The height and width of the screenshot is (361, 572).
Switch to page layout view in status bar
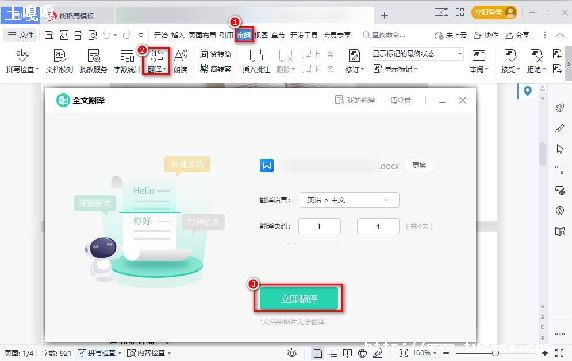[x=317, y=353]
